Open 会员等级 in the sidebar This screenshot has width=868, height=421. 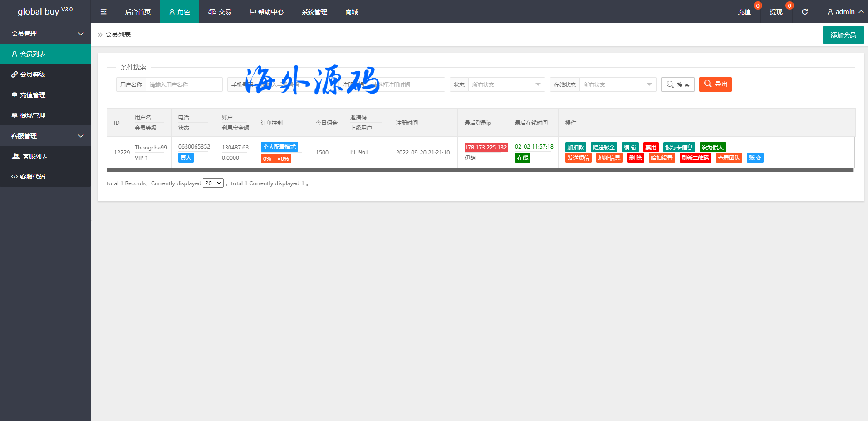pyautogui.click(x=33, y=74)
